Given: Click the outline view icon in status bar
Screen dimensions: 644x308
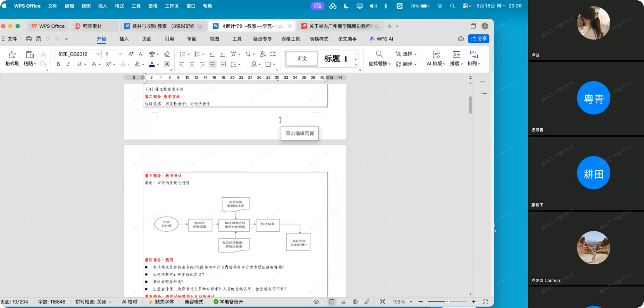Looking at the screenshot, I should pos(343,302).
